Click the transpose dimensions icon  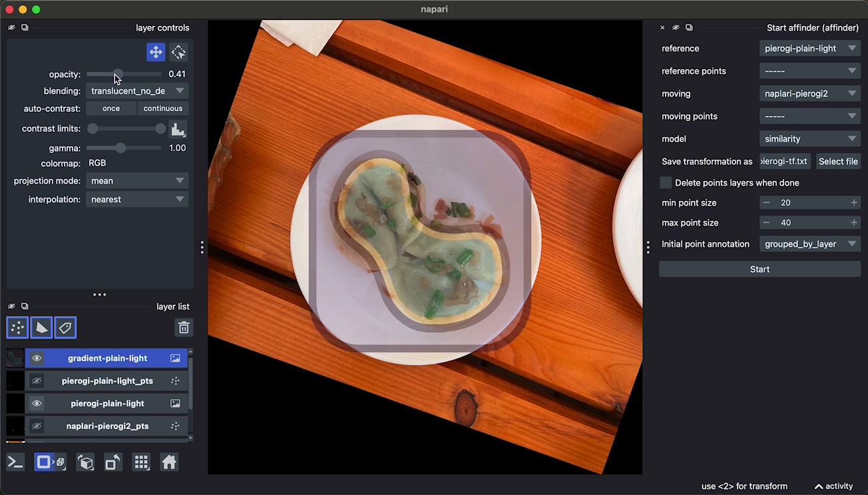(x=113, y=462)
